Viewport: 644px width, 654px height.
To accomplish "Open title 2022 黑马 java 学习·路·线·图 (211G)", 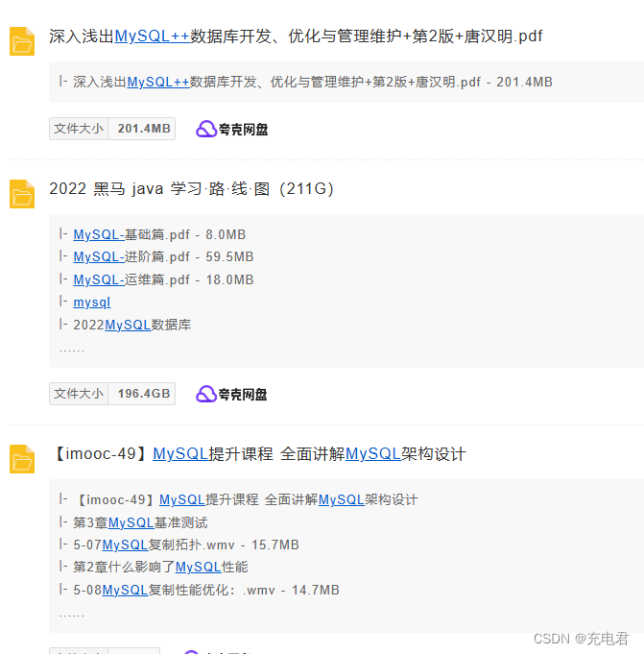I will tap(191, 189).
